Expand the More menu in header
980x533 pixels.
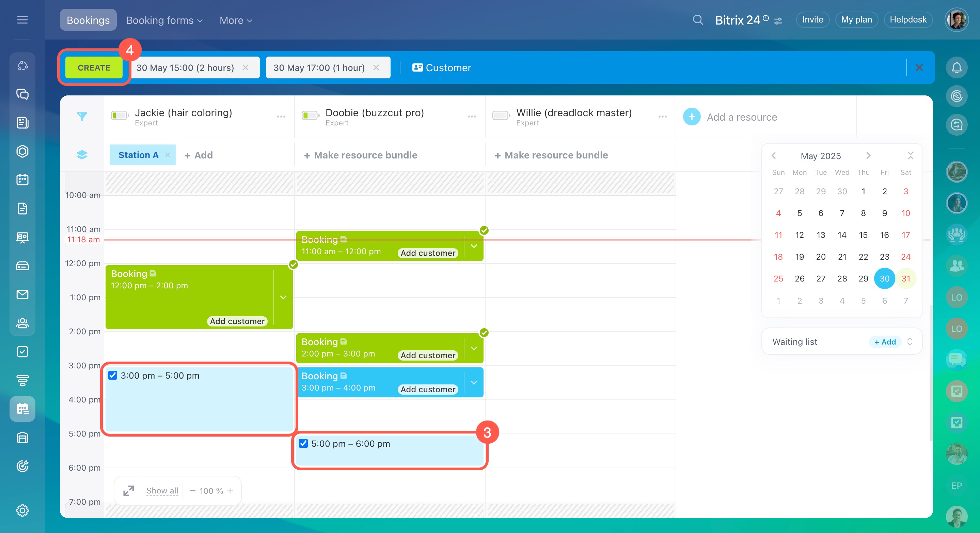coord(236,20)
